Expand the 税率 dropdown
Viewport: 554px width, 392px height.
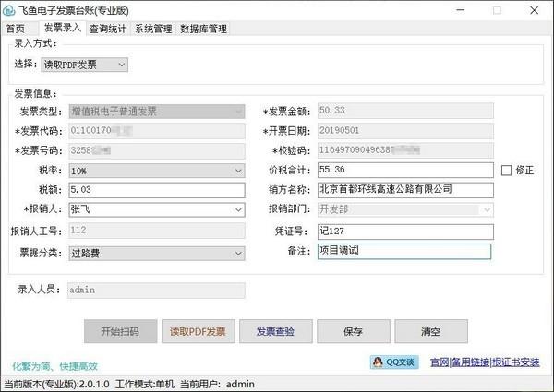click(x=157, y=171)
